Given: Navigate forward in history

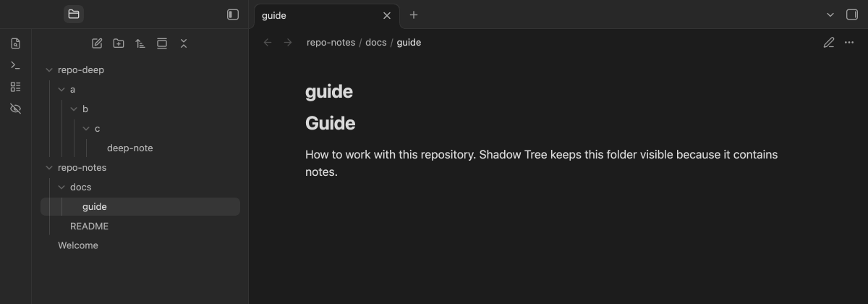Looking at the screenshot, I should point(288,43).
